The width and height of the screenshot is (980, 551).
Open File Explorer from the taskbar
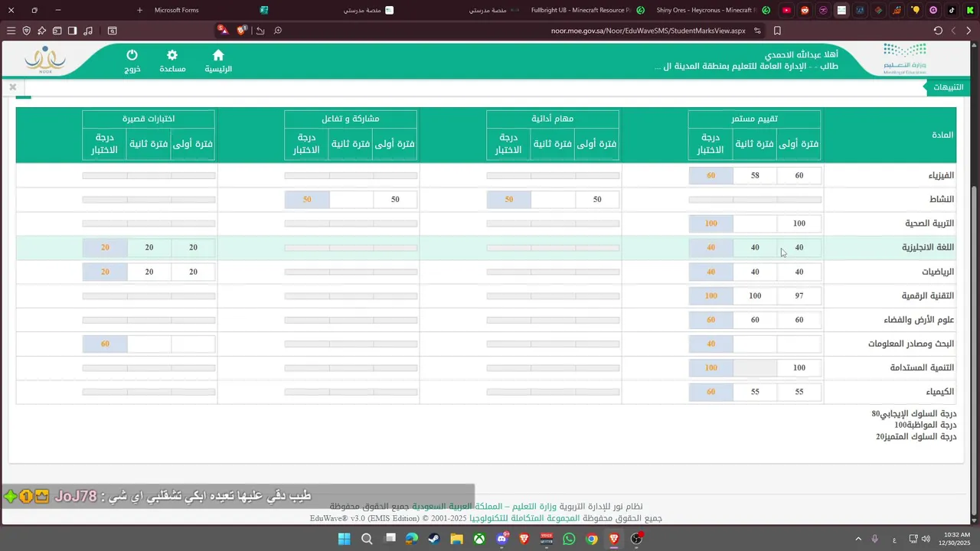coord(456,539)
